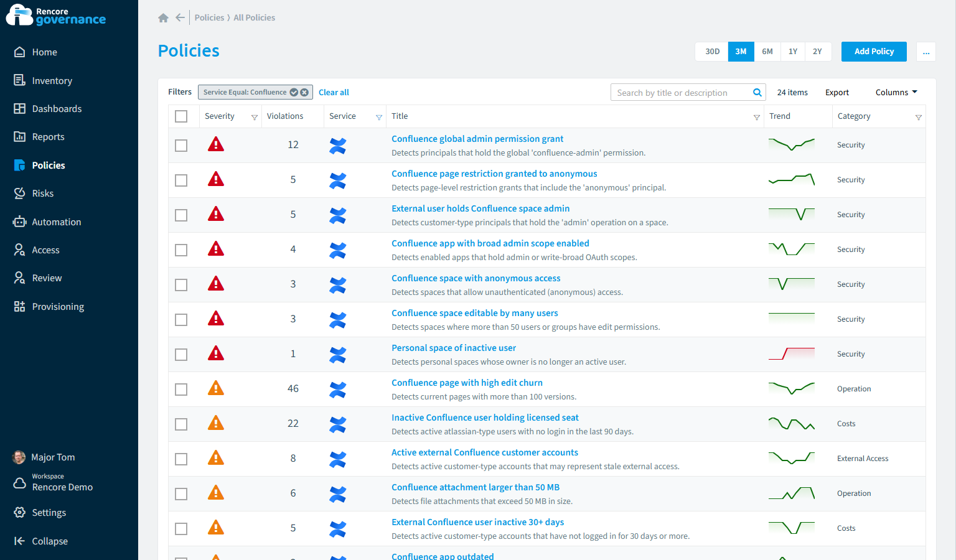956x560 pixels.
Task: Open the Severity column filter
Action: coord(254,117)
